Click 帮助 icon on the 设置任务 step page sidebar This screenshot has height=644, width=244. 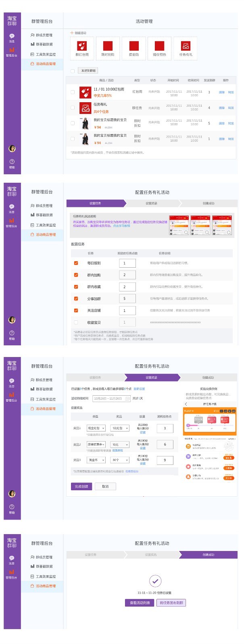pyautogui.click(x=12, y=333)
